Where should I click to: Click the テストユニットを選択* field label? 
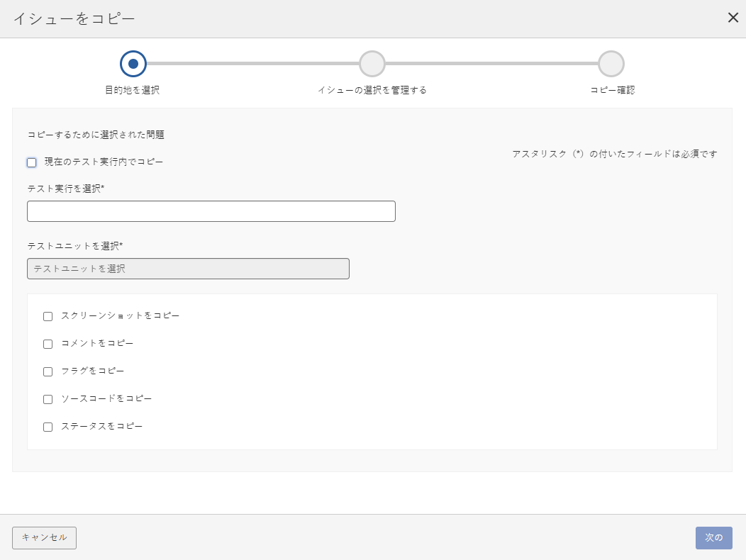tap(75, 245)
